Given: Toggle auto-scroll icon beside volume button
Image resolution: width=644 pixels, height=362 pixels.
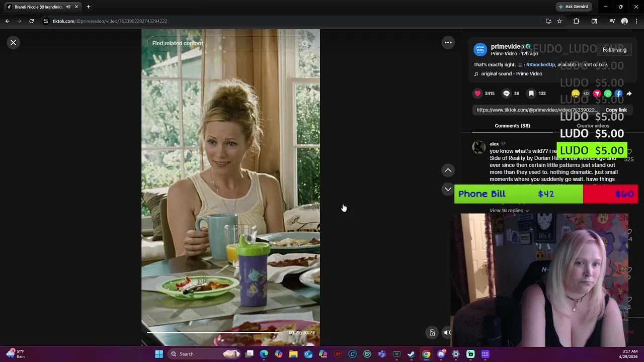Looking at the screenshot, I should click(432, 332).
